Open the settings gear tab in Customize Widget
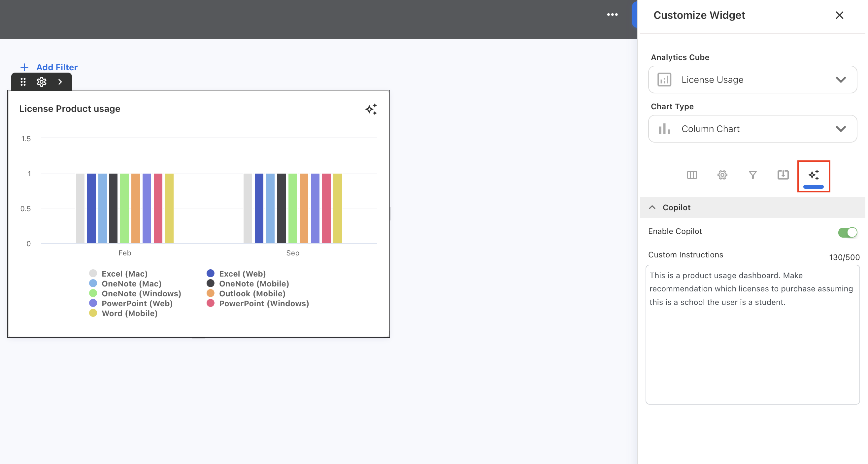 pos(722,175)
